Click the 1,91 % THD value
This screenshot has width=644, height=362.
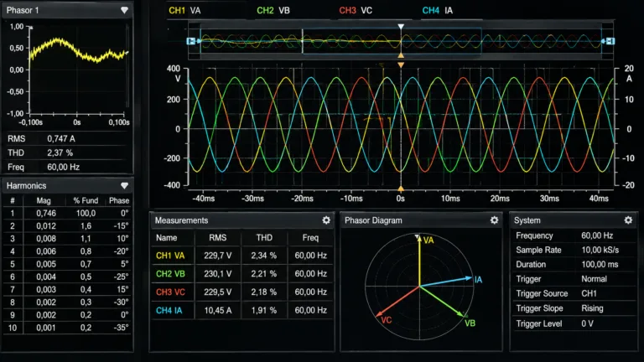click(x=263, y=310)
